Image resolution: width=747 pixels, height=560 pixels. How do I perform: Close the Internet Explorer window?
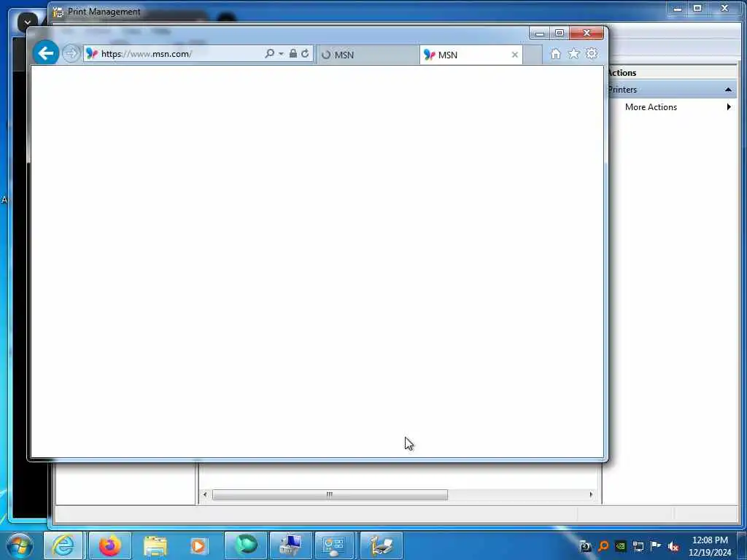[x=587, y=33]
